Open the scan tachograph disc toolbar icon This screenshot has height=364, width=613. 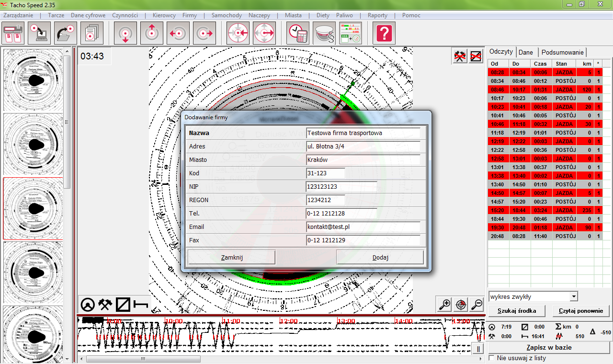click(13, 34)
